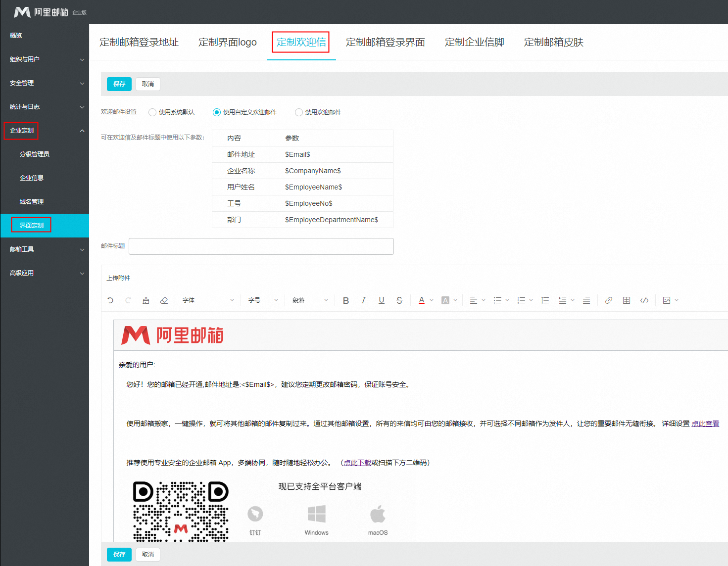Insert a table into the email body

(x=626, y=300)
